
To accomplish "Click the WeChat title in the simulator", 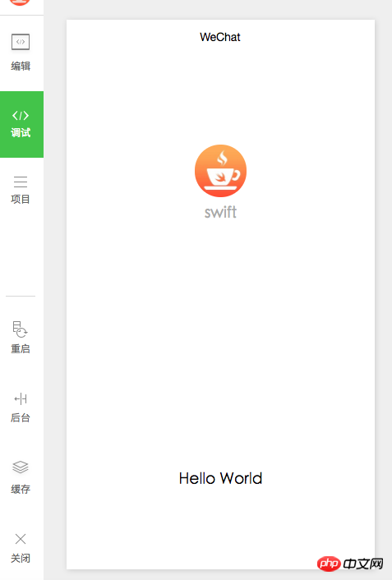I will pos(220,37).
